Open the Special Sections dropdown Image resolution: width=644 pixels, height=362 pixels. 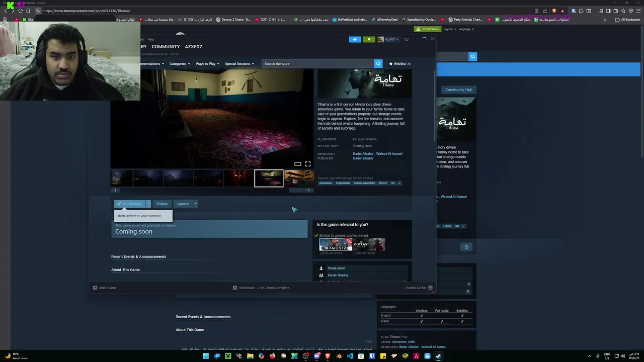[239, 64]
